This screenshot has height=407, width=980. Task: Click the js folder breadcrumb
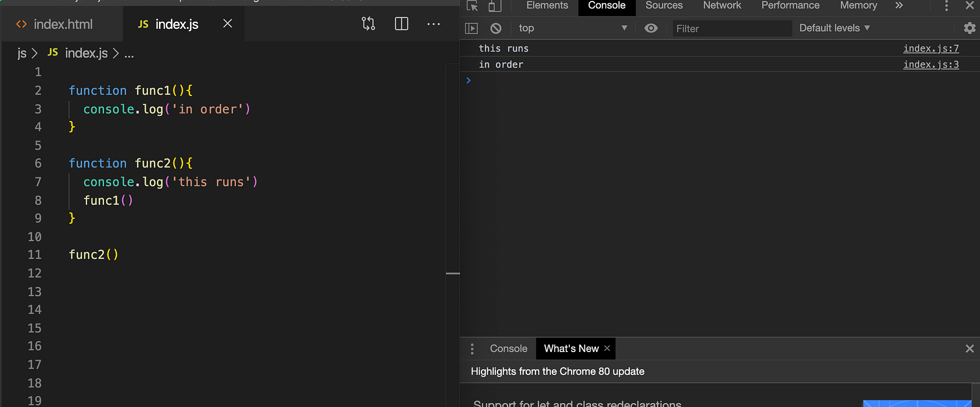click(x=22, y=53)
